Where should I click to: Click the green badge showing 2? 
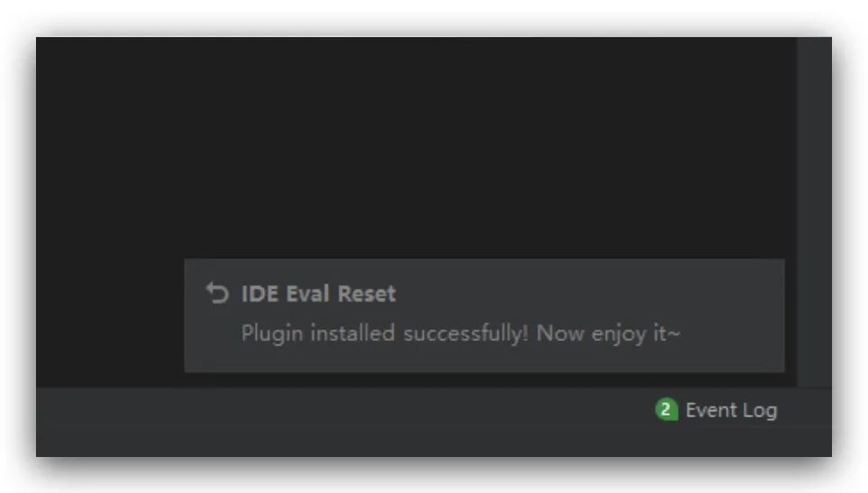(666, 410)
